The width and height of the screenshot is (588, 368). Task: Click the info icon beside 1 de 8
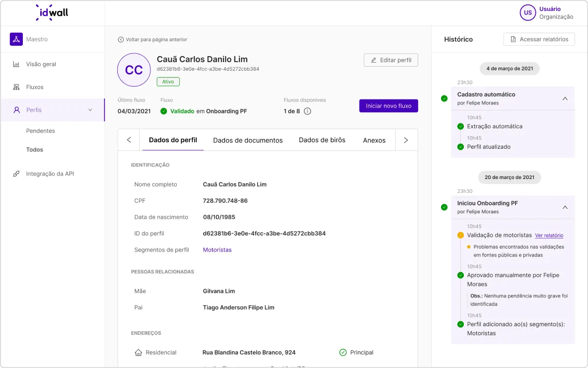(x=307, y=111)
